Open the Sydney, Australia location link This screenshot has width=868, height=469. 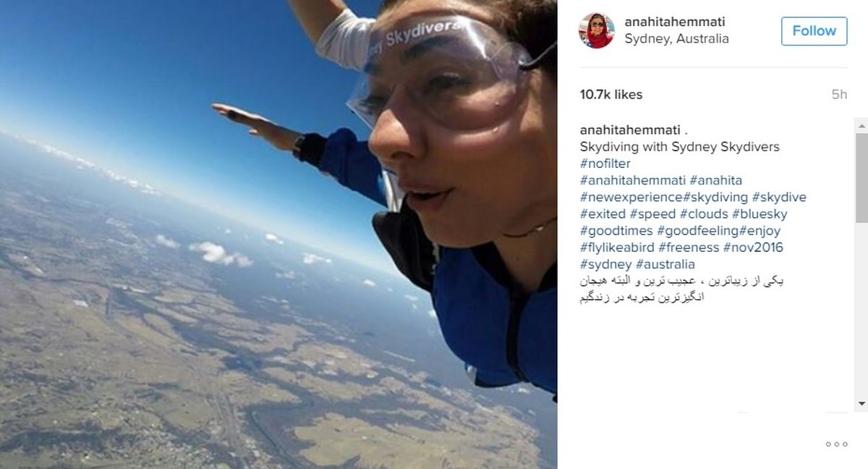pyautogui.click(x=676, y=39)
